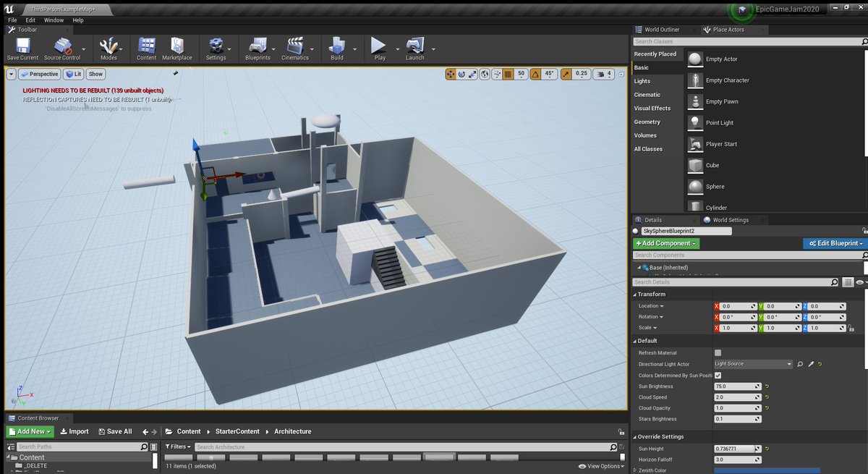Open the Marketplace from the toolbar

pyautogui.click(x=177, y=47)
